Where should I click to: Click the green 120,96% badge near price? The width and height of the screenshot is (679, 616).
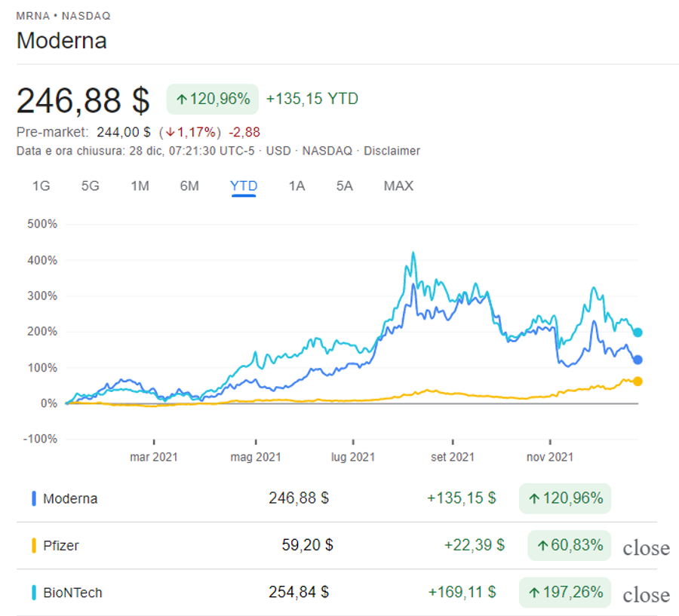click(x=213, y=99)
